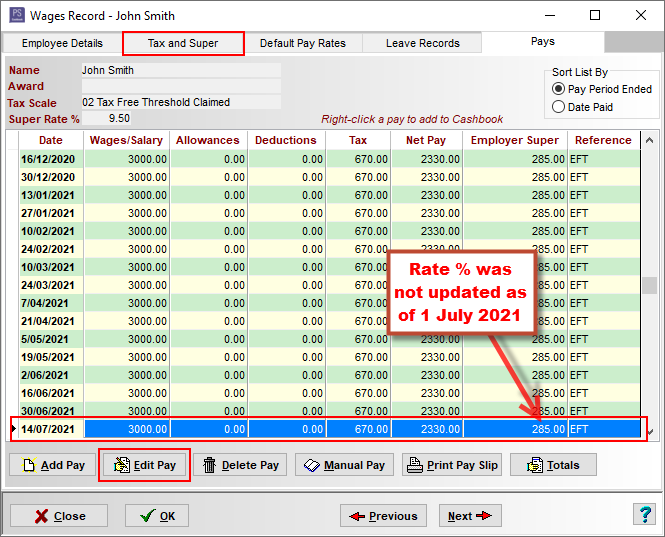Screen dimensions: 665x537
Task: Sort by the Date column header
Action: coord(51,140)
